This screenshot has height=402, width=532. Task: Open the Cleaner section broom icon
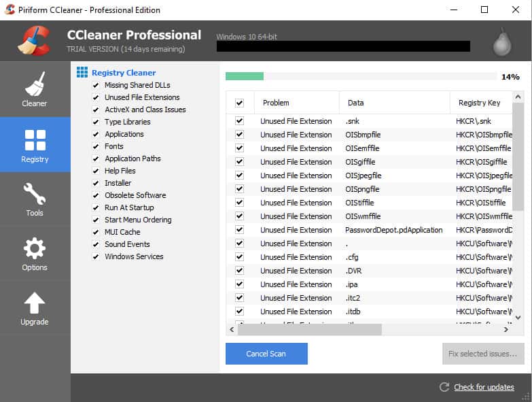pyautogui.click(x=35, y=84)
